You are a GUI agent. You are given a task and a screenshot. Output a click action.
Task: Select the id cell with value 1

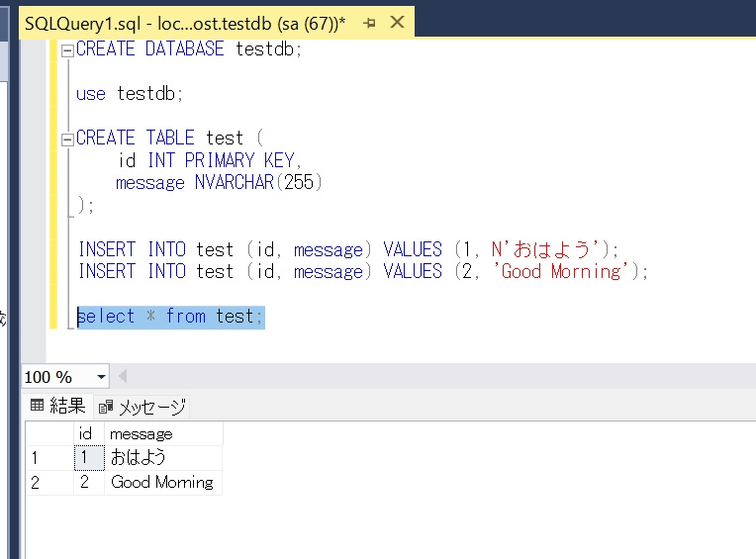point(89,458)
